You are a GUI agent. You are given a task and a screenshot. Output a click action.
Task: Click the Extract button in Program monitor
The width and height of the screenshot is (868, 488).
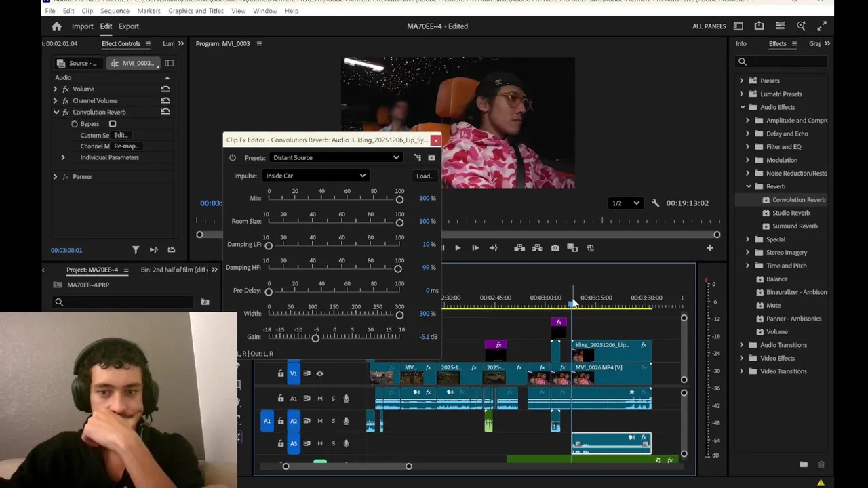[537, 248]
